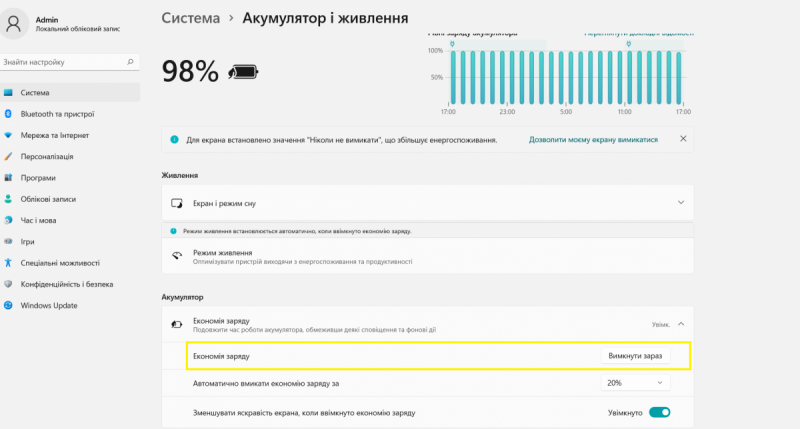Click the Bluetooth sidebar icon
Screen dimensions: 800x429
pyautogui.click(x=8, y=114)
